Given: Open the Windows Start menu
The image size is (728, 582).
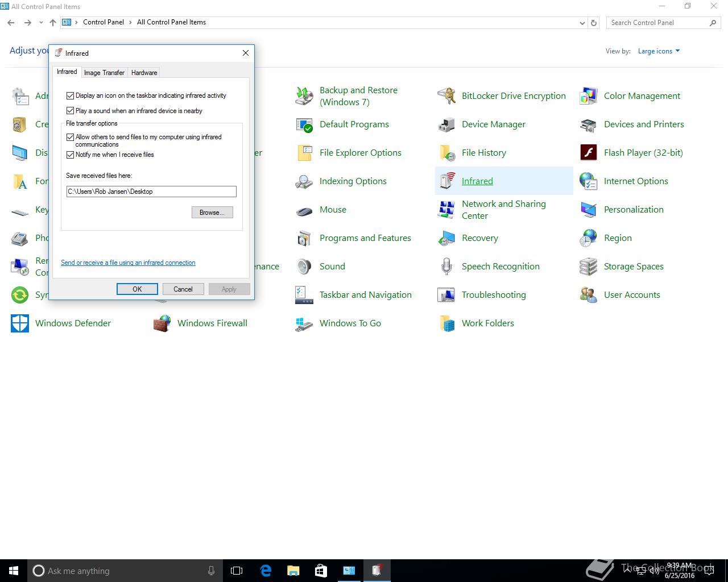Looking at the screenshot, I should (14, 571).
